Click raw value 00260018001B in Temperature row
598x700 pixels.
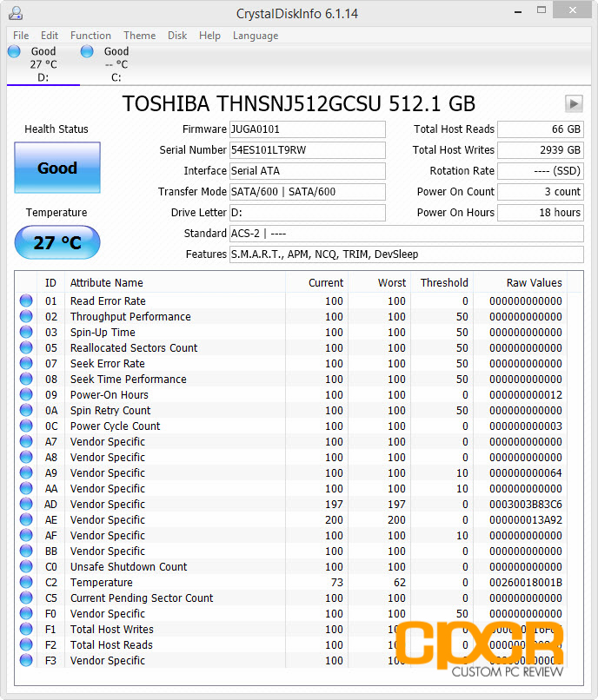point(526,582)
